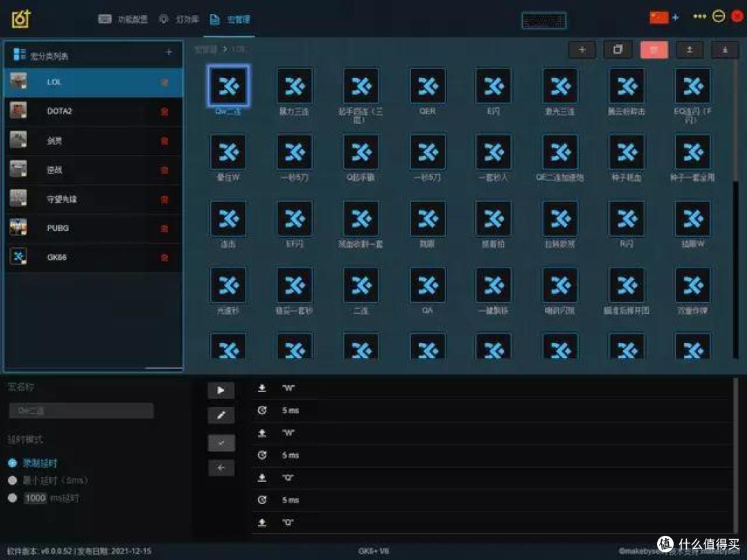Select the highlighted QW二连 macro icon
The height and width of the screenshot is (560, 747).
point(228,86)
